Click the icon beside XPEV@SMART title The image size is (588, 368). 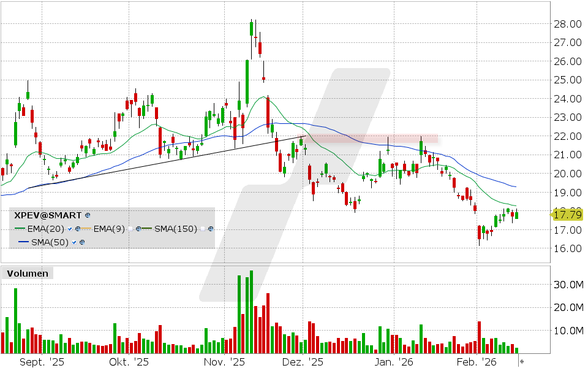tap(87, 216)
